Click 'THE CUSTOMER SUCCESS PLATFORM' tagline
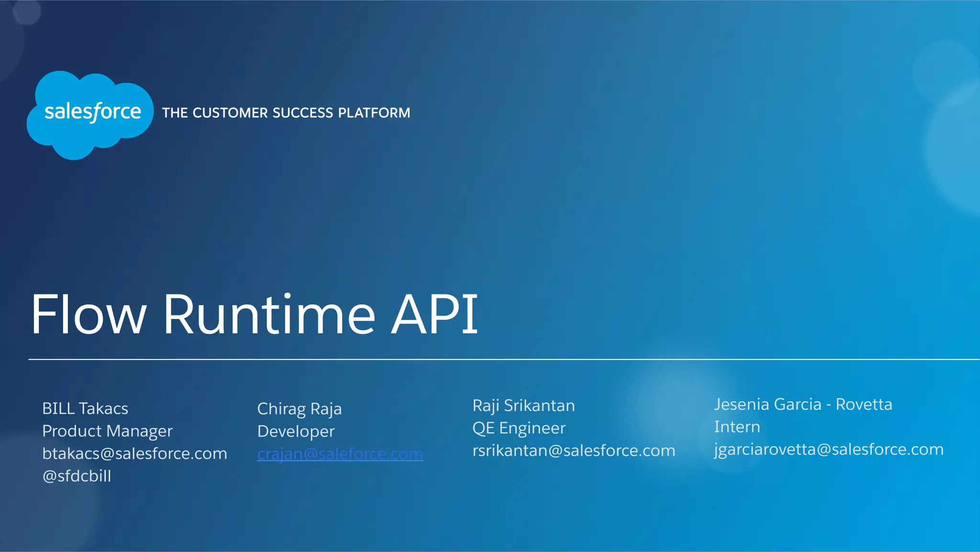Screen dimensions: 980x552 pos(286,113)
